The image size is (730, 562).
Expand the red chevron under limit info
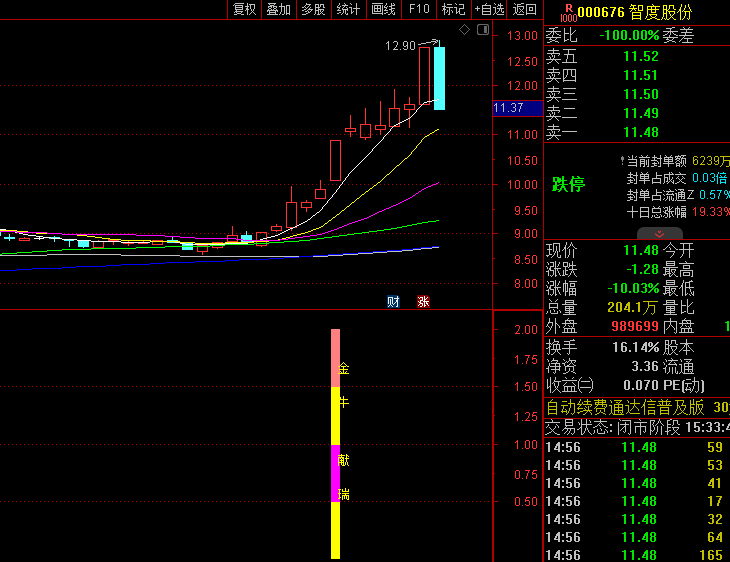660,233
